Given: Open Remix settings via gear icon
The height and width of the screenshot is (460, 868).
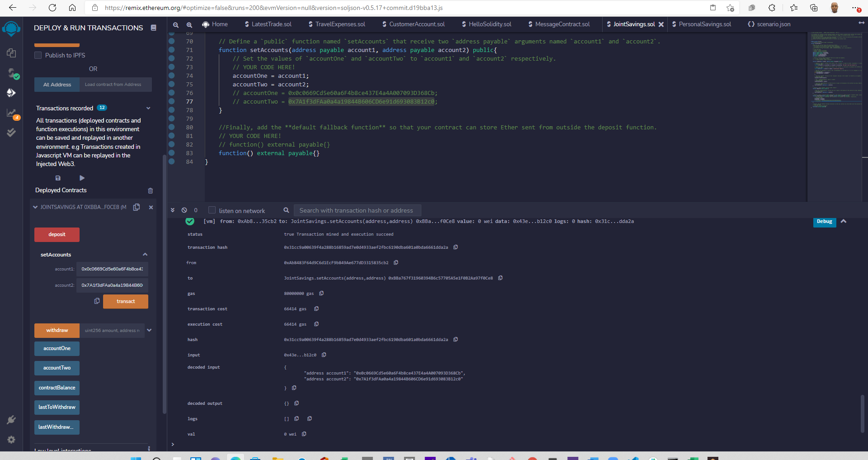Looking at the screenshot, I should click(11, 440).
